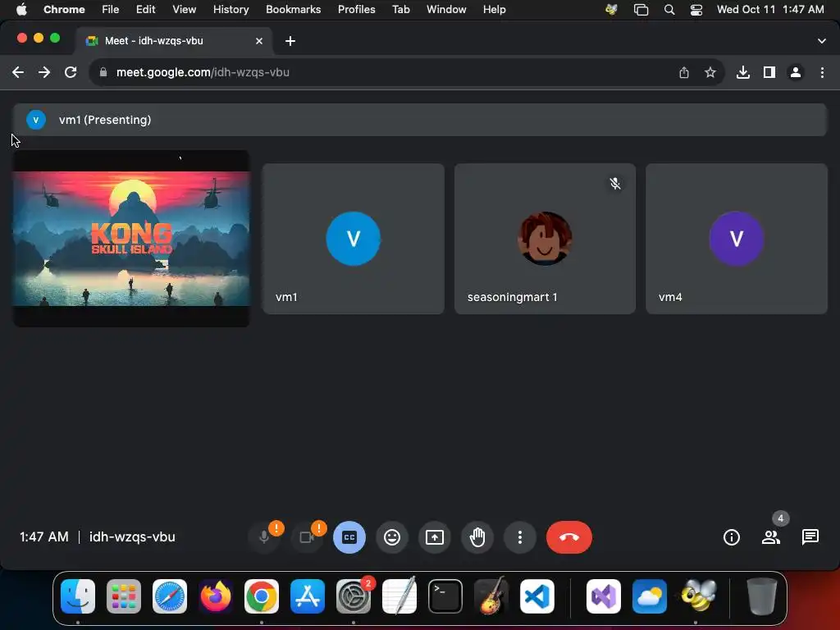Click the site lock icon in address bar
The height and width of the screenshot is (630, 840).
103,72
